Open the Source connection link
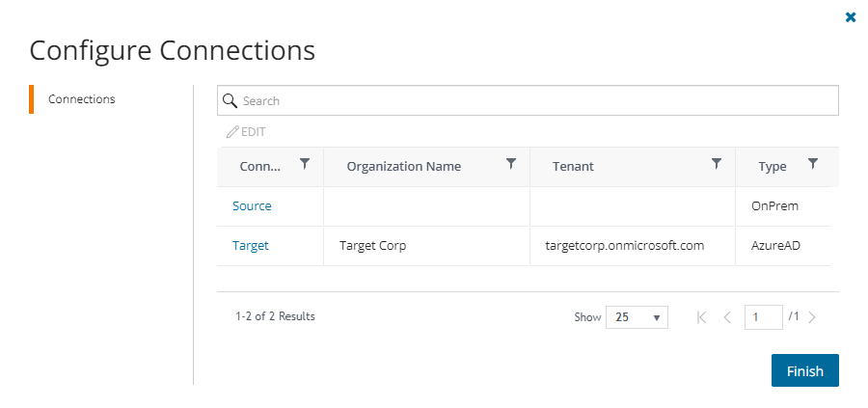This screenshot has height=408, width=868. pyautogui.click(x=252, y=206)
